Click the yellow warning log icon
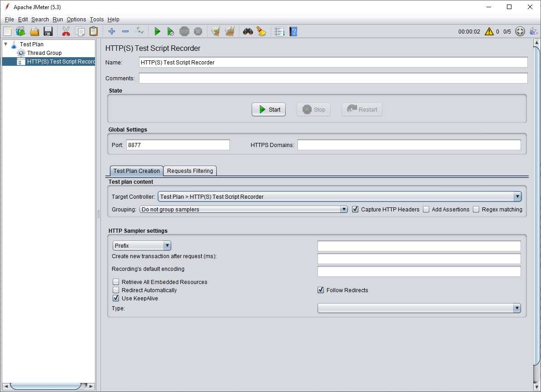This screenshot has height=392, width=541. (489, 31)
